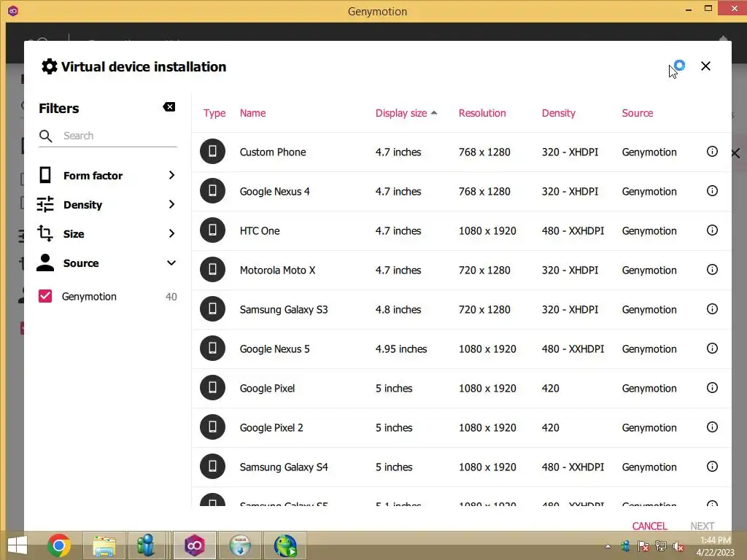This screenshot has width=747, height=560.
Task: Click Motorola Moto X phone icon
Action: coord(212,270)
